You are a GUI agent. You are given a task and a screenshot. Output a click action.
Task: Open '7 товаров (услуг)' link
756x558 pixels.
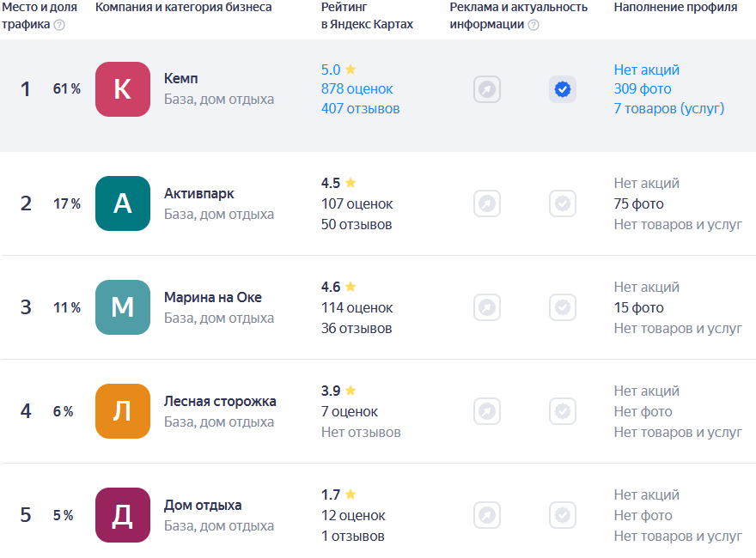668,109
